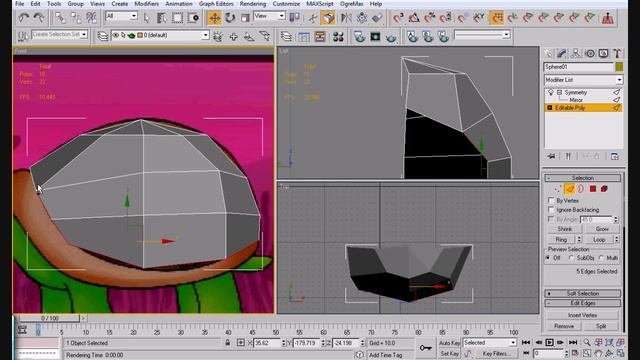The height and width of the screenshot is (360, 640).
Task: Select the SubObj preview selection radio
Action: click(x=571, y=258)
